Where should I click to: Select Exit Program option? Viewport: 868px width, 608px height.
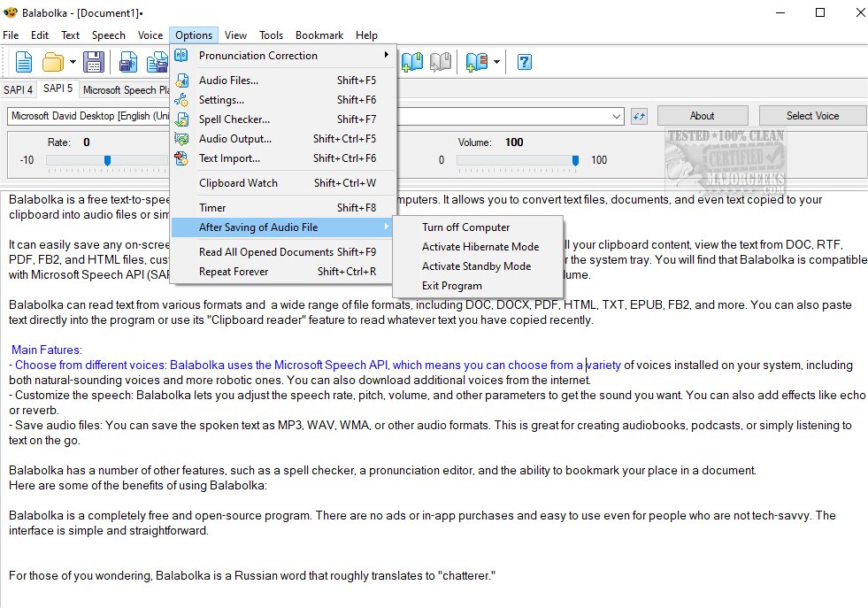(478, 286)
